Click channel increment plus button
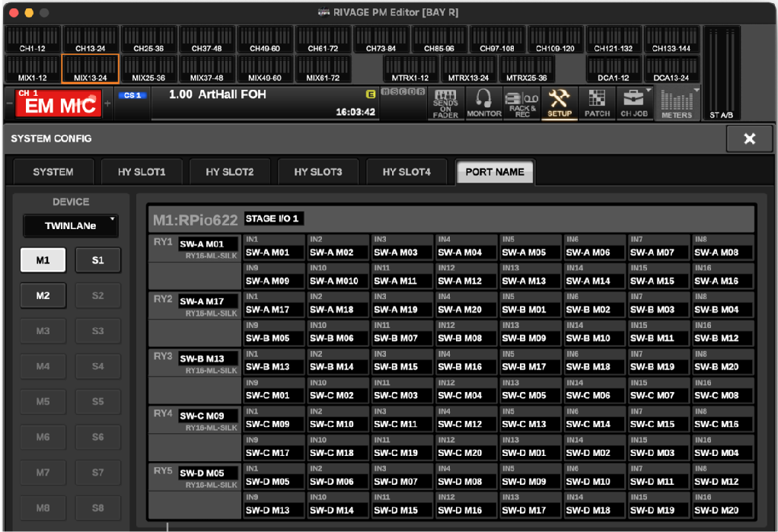Screen dimensions: 778x532 click(107, 104)
